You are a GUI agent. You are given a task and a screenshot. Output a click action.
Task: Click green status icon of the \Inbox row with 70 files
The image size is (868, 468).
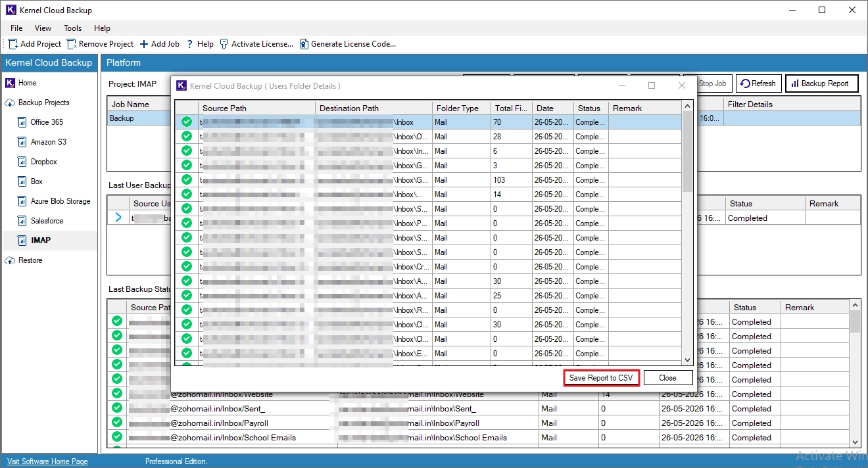187,122
